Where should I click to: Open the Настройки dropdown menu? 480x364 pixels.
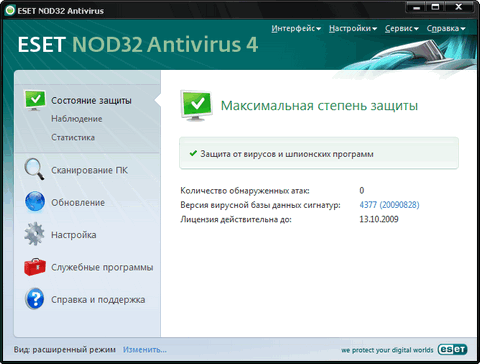pyautogui.click(x=353, y=29)
